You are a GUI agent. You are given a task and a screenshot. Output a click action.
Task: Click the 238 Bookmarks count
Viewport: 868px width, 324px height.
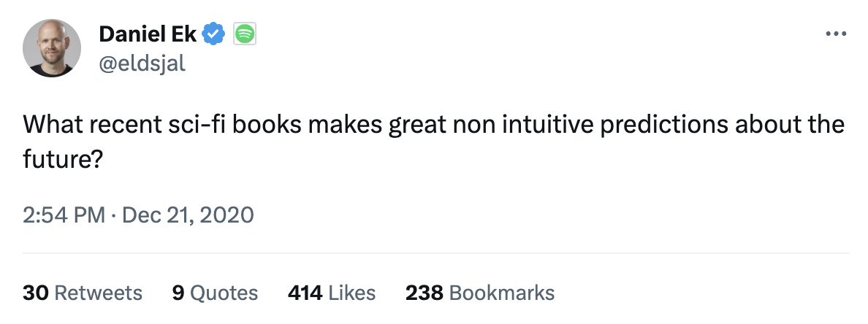tap(479, 293)
